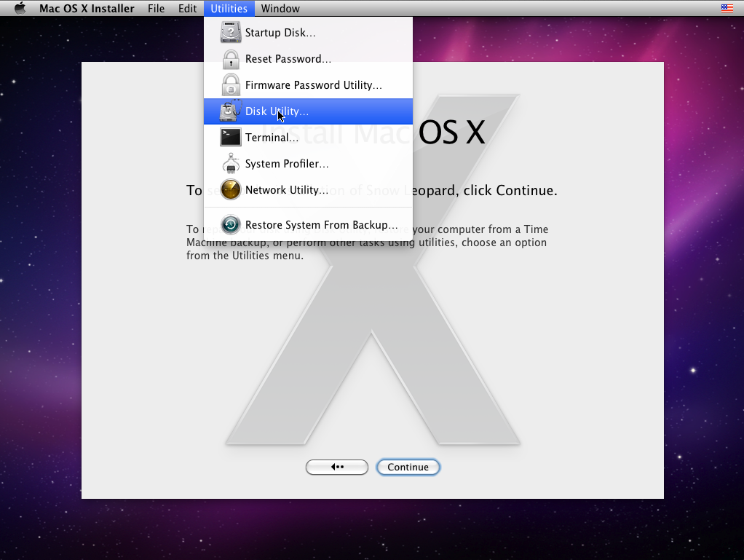Screen dimensions: 744x560
Task: Choose Startup Disk… from Utilities menu
Action: [308, 33]
